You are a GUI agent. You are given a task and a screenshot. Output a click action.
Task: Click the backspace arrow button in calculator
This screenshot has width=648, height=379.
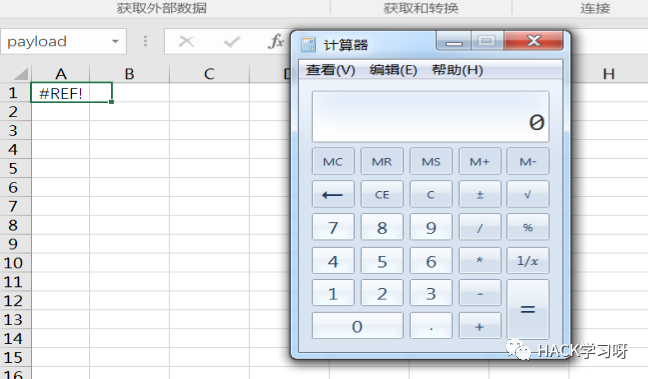click(x=333, y=194)
